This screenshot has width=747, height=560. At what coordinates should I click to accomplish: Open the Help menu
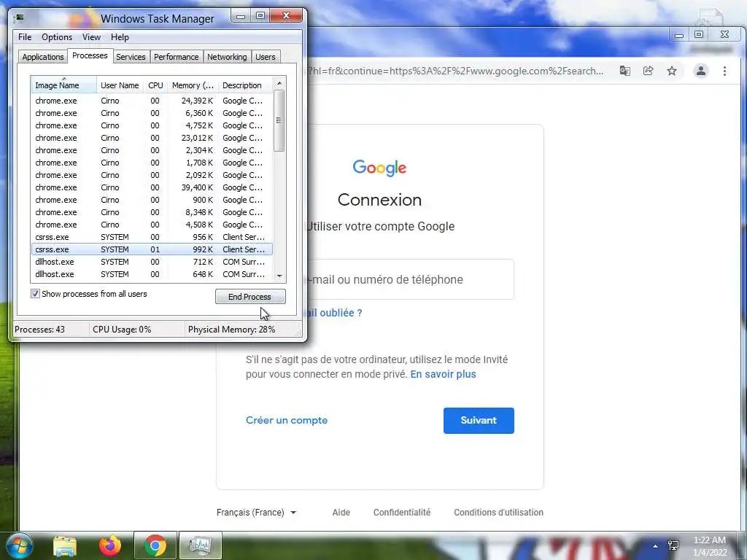coord(120,36)
